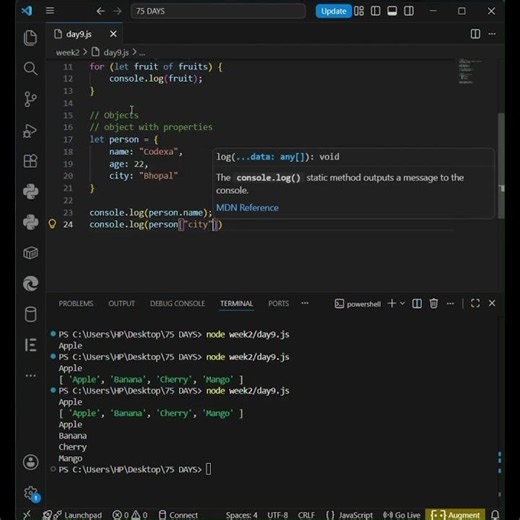Image resolution: width=520 pixels, height=520 pixels.
Task: Open the Search view in activity bar
Action: [x=30, y=68]
